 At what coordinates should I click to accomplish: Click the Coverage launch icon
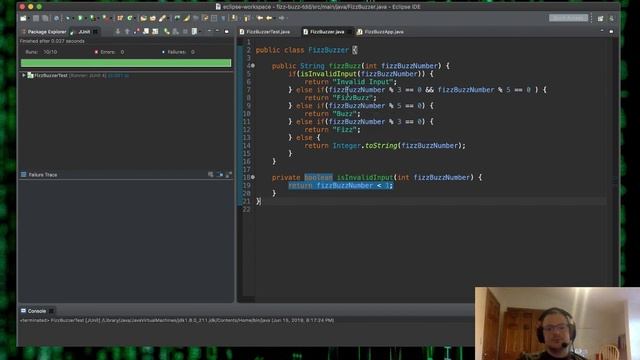(93, 18)
